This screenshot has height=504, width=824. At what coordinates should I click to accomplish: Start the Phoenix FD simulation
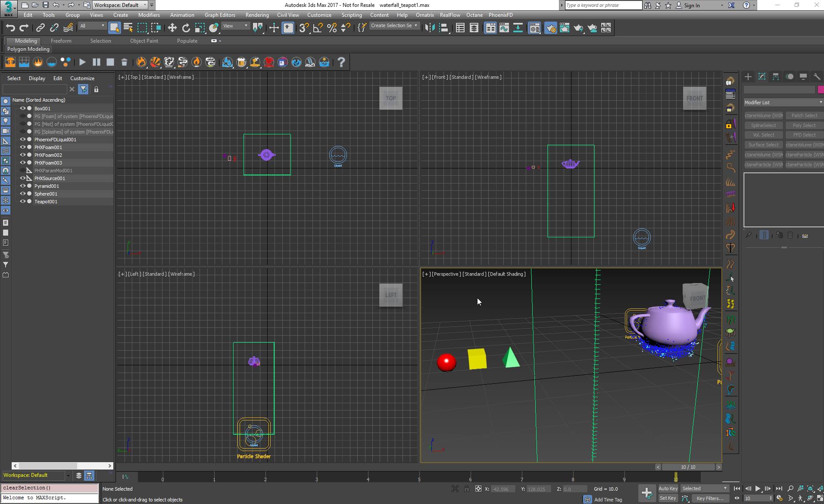pyautogui.click(x=82, y=62)
